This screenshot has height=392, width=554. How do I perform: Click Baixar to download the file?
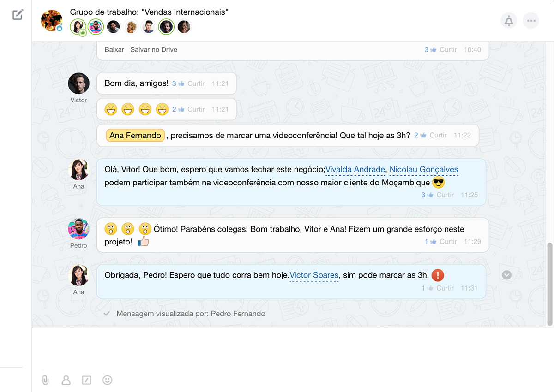click(114, 49)
